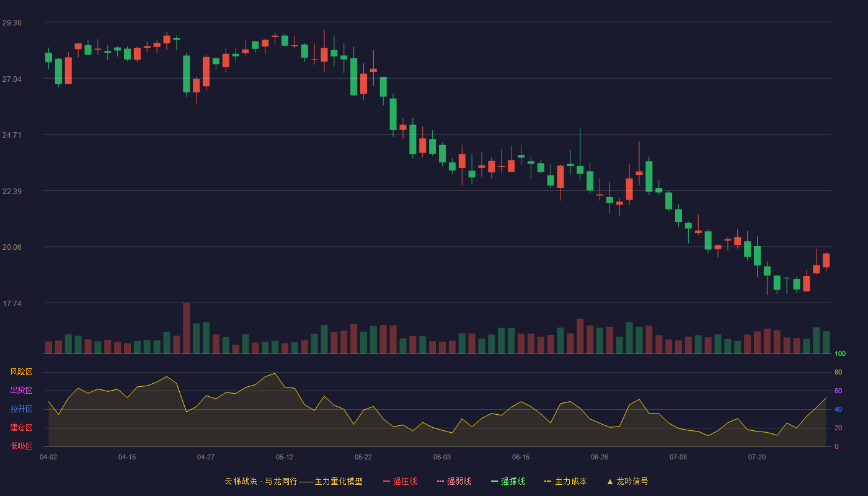This screenshot has width=868, height=496.
Task: Select the 22.39 price axis label
Action: 12,191
